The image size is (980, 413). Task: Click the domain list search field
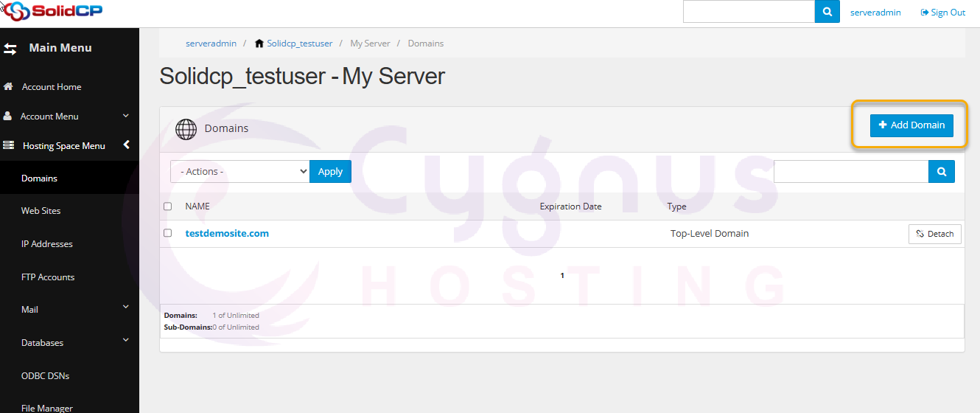tap(850, 171)
